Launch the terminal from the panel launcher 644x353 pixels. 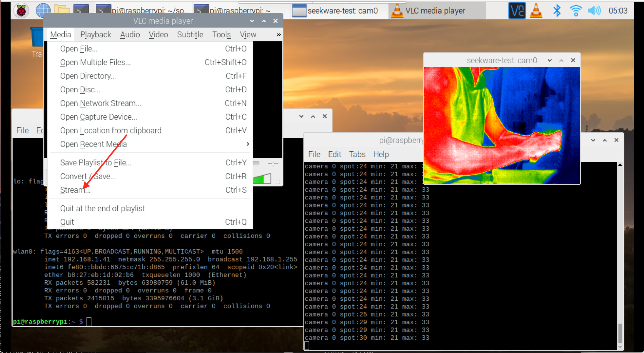pos(81,9)
